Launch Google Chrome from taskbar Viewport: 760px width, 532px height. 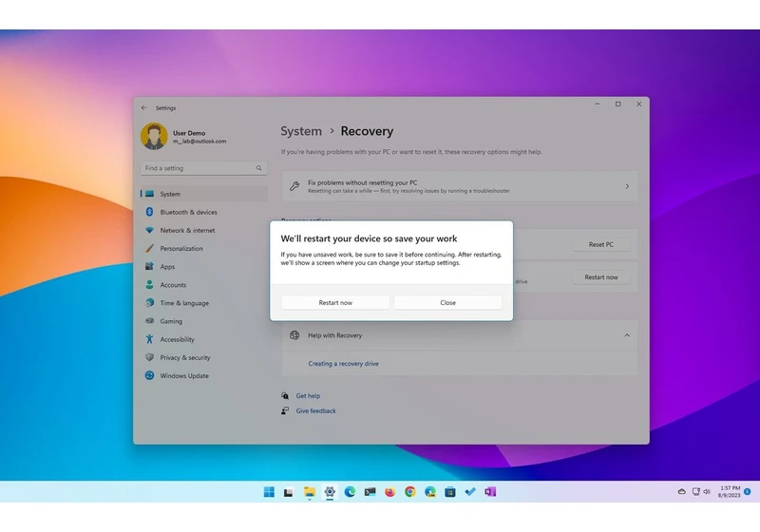coord(410,492)
